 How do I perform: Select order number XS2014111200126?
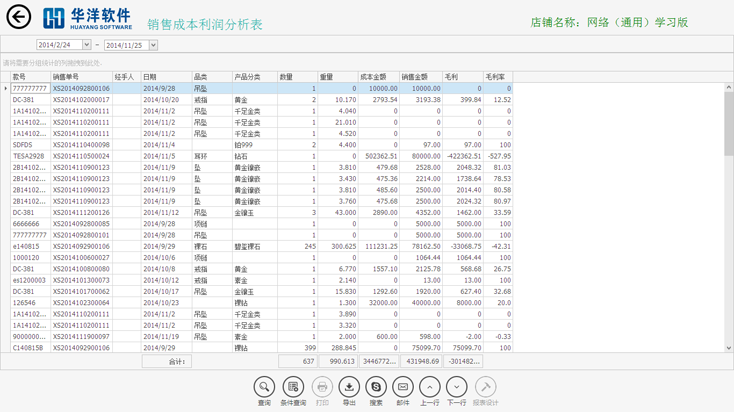click(x=81, y=213)
